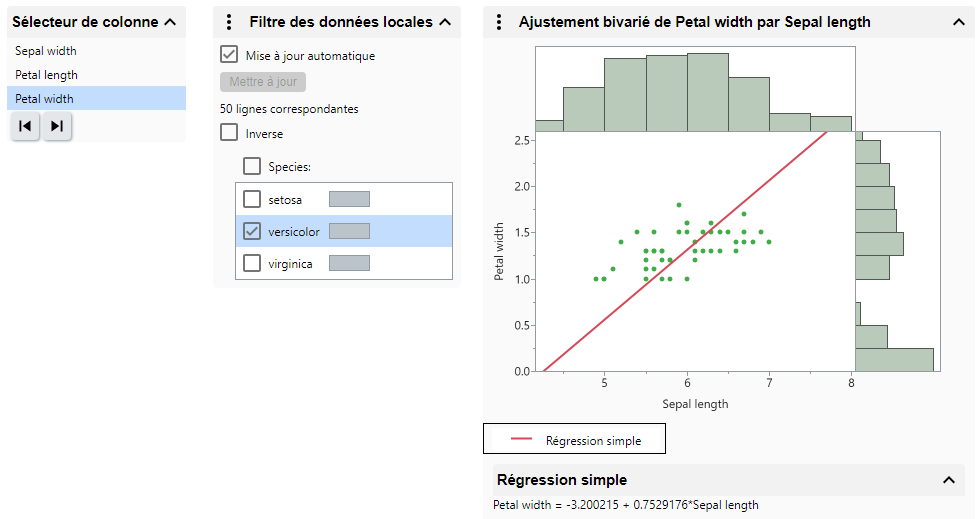This screenshot has height=519, width=980.
Task: Collapse the Sélecteur de colonne panel
Action: tap(169, 21)
